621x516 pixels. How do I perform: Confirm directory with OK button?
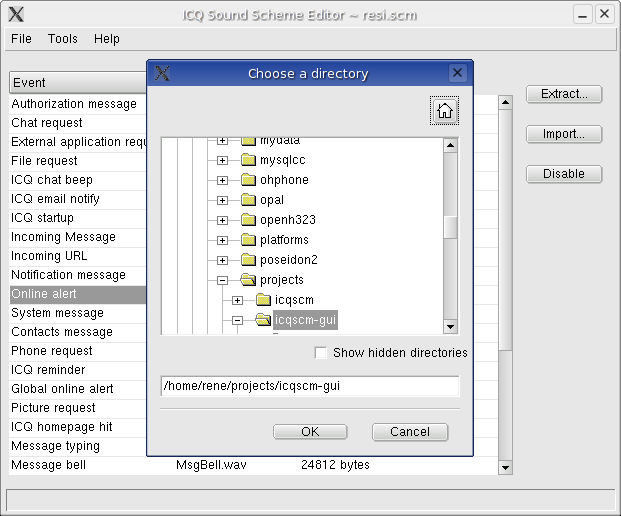point(310,432)
